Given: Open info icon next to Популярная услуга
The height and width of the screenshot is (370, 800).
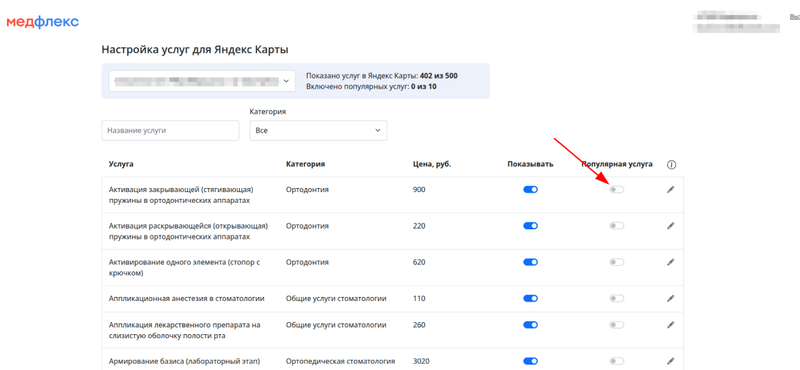Looking at the screenshot, I should click(671, 165).
